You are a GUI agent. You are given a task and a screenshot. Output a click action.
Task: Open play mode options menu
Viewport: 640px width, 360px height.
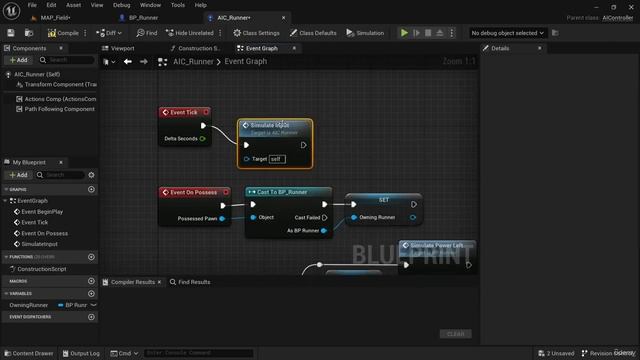[451, 33]
